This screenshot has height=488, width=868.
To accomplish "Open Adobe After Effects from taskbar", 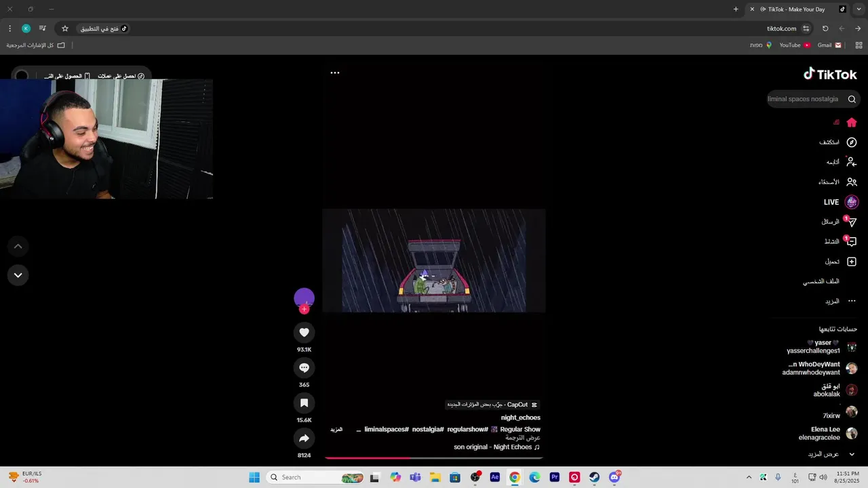I will [495, 477].
